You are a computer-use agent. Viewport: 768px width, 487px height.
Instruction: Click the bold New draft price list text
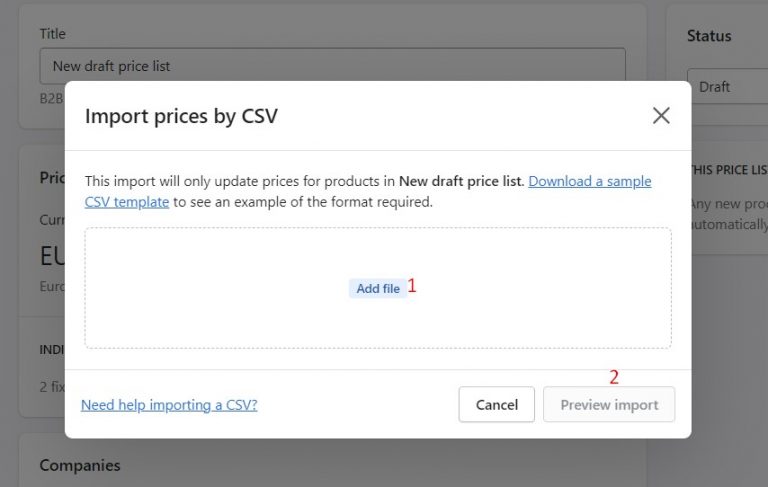(460, 181)
